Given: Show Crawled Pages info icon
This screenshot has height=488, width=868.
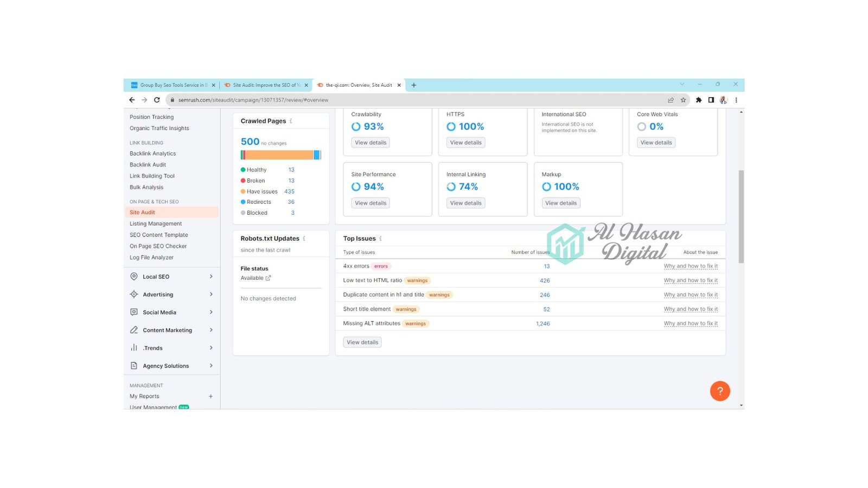Looking at the screenshot, I should (x=291, y=121).
